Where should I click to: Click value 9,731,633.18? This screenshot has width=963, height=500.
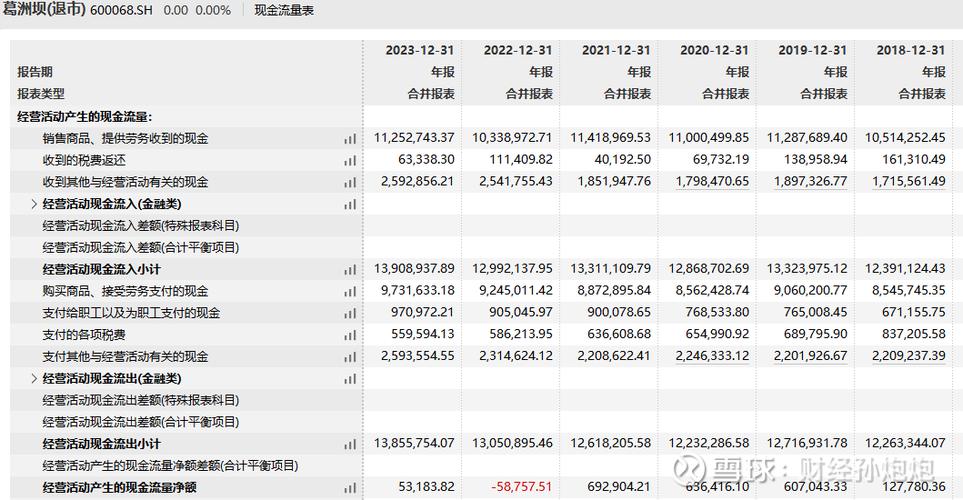coord(418,291)
